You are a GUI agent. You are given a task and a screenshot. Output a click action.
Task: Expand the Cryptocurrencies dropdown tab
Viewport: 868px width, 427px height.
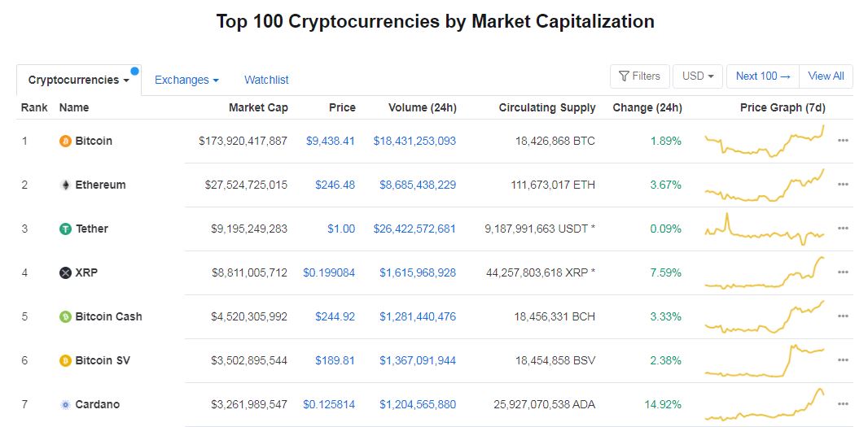tap(79, 81)
